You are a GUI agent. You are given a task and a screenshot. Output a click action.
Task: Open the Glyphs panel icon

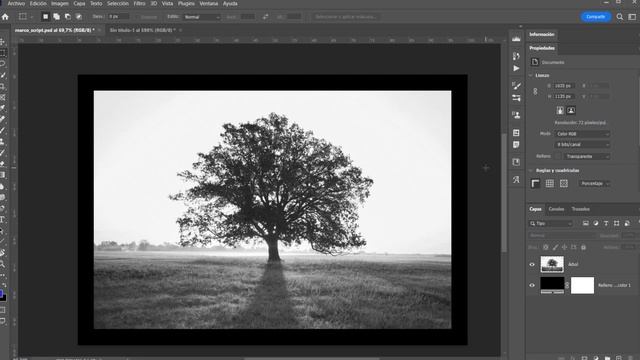coord(516,180)
